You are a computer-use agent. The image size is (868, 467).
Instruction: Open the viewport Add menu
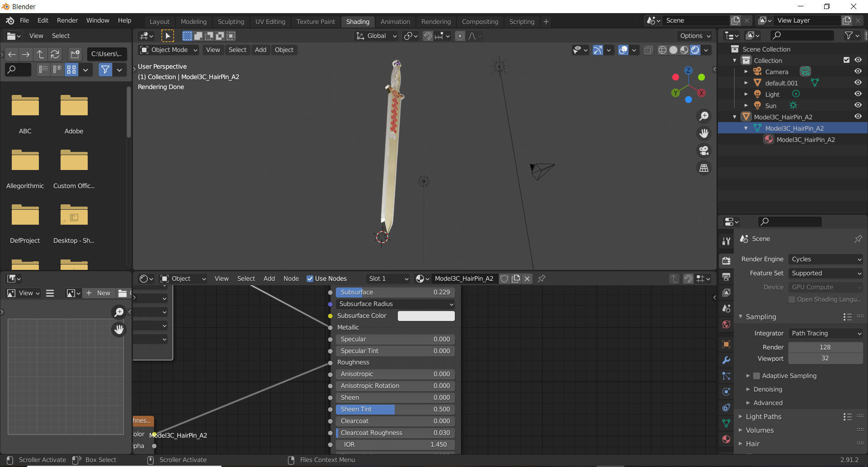pos(260,50)
